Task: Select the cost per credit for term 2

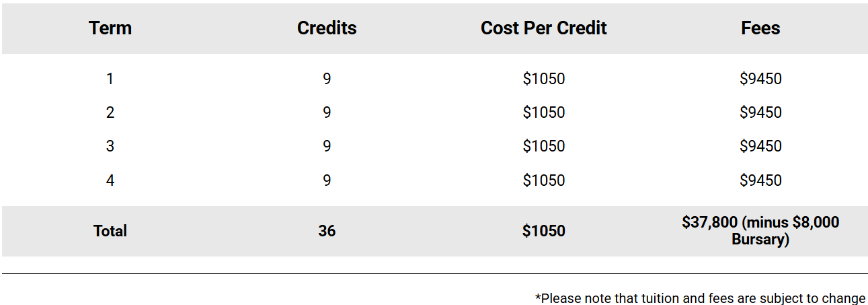Action: point(543,112)
